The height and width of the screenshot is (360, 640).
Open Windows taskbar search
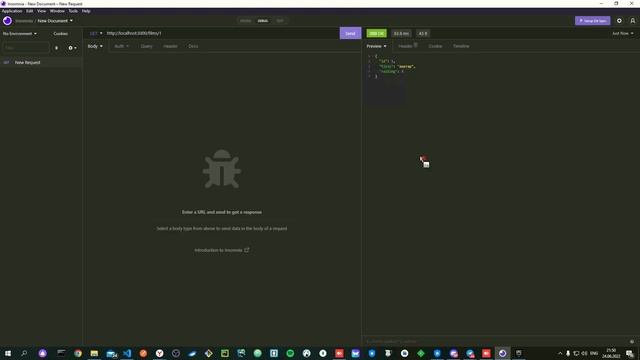tap(24, 353)
